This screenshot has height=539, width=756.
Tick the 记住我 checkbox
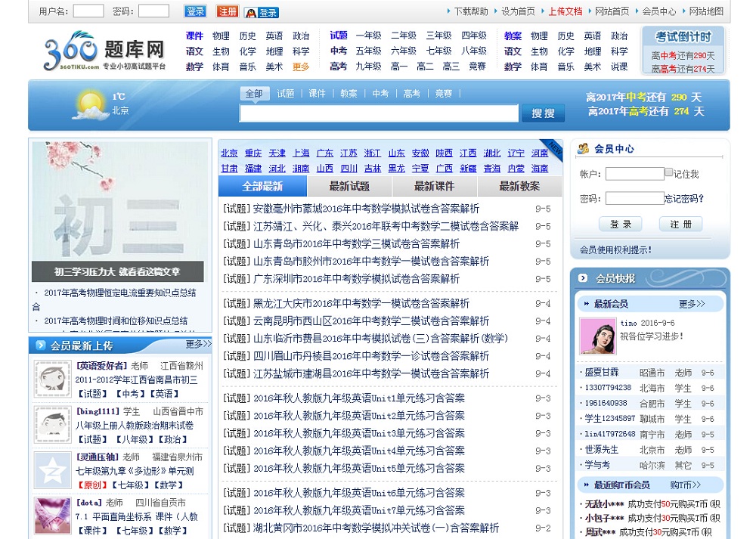(668, 172)
